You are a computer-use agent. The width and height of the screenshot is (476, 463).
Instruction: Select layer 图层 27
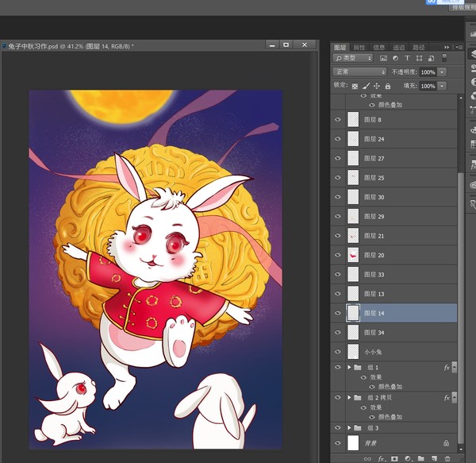coord(393,158)
